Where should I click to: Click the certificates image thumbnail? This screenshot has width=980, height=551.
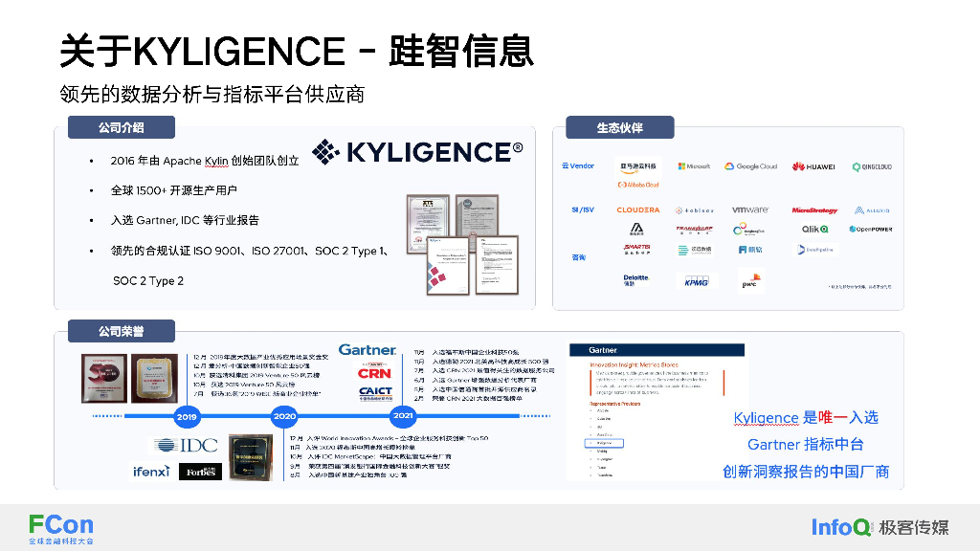pos(462,244)
